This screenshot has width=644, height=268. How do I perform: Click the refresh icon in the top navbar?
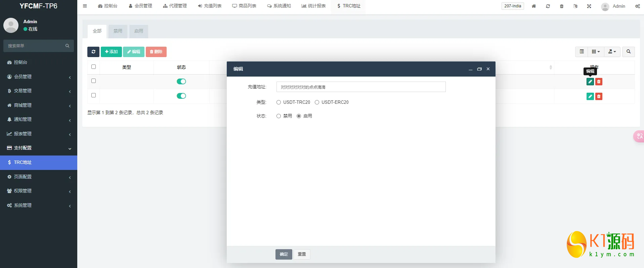coord(548,6)
